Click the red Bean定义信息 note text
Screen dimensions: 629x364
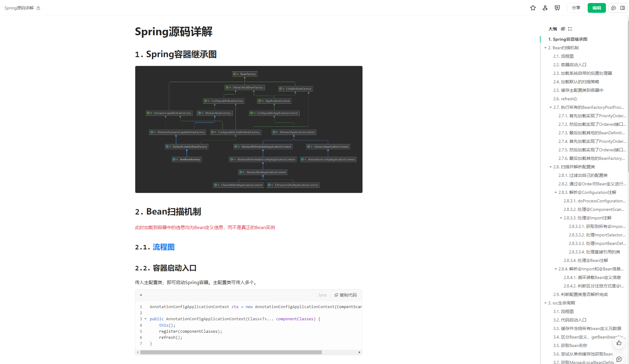[x=205, y=227]
